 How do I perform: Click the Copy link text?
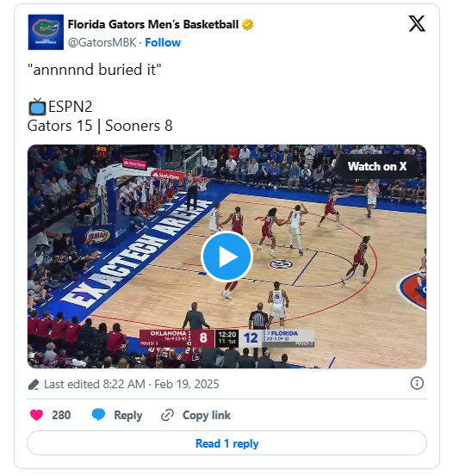(x=207, y=415)
